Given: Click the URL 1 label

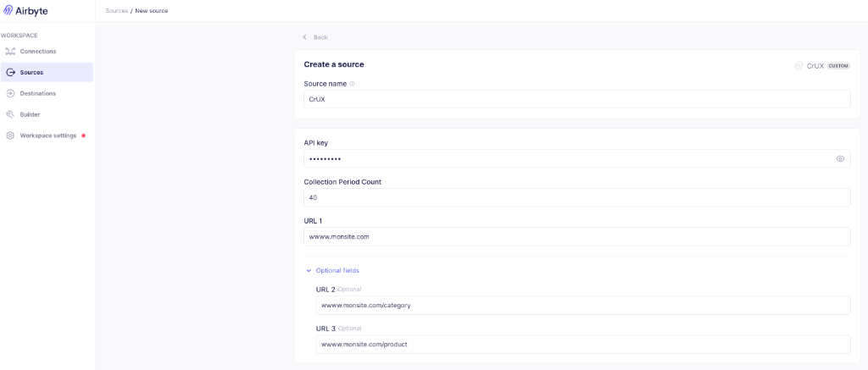Looking at the screenshot, I should [314, 221].
